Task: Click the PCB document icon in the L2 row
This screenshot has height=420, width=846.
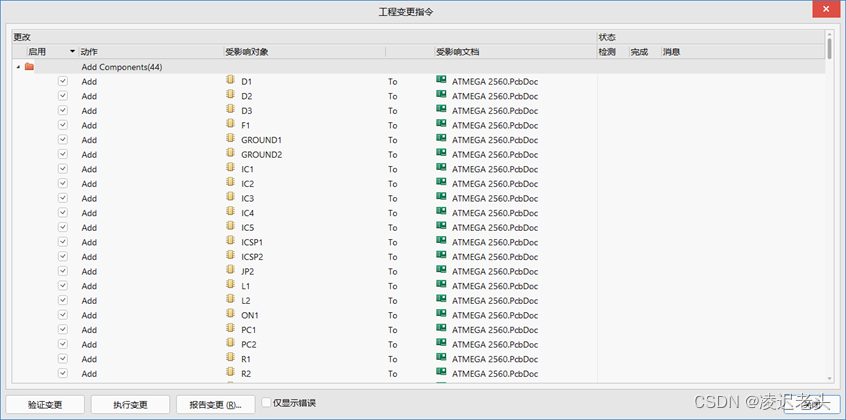Action: [441, 300]
